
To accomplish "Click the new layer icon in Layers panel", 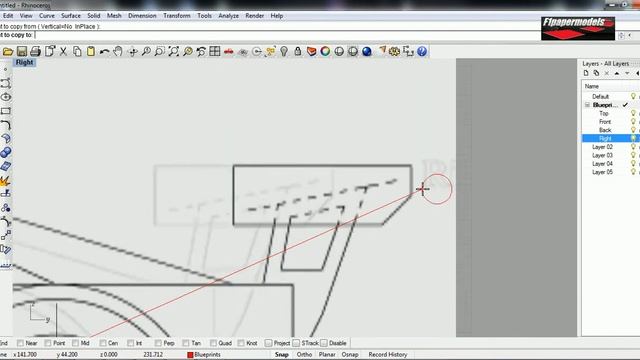I will click(586, 73).
